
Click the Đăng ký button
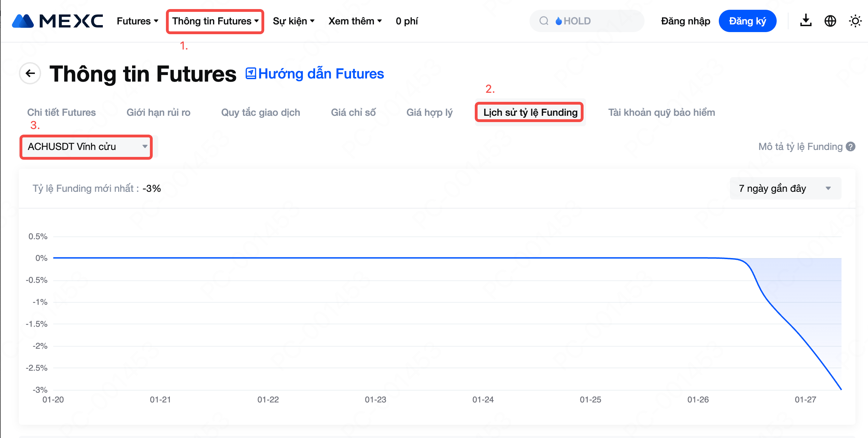[747, 21]
